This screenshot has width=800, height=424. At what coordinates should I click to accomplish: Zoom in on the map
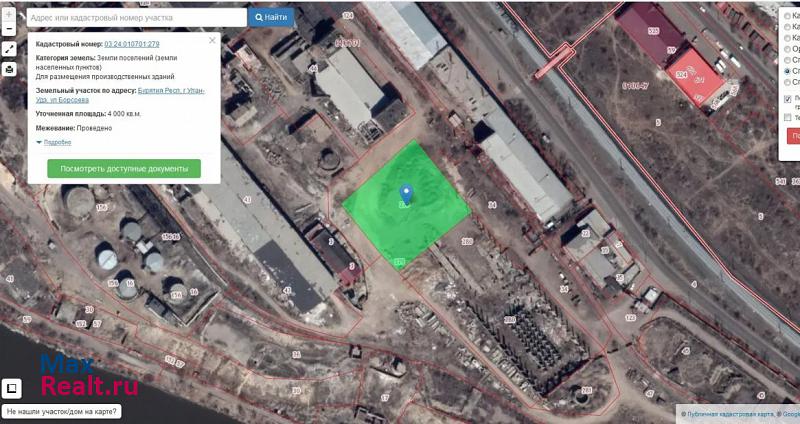[x=9, y=15]
